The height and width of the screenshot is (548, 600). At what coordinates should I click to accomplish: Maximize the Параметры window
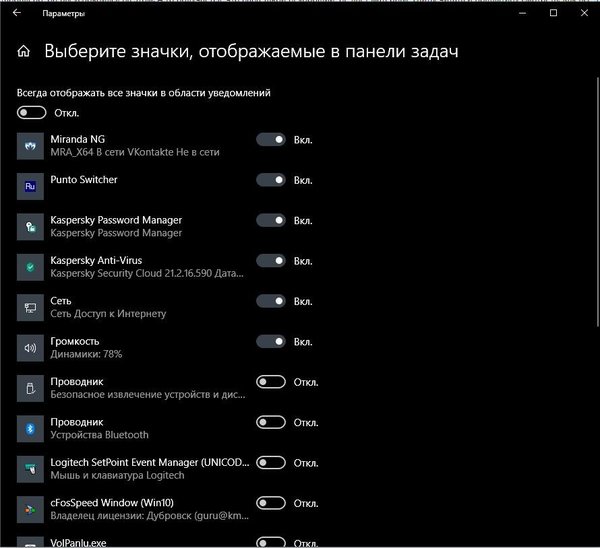pos(553,13)
